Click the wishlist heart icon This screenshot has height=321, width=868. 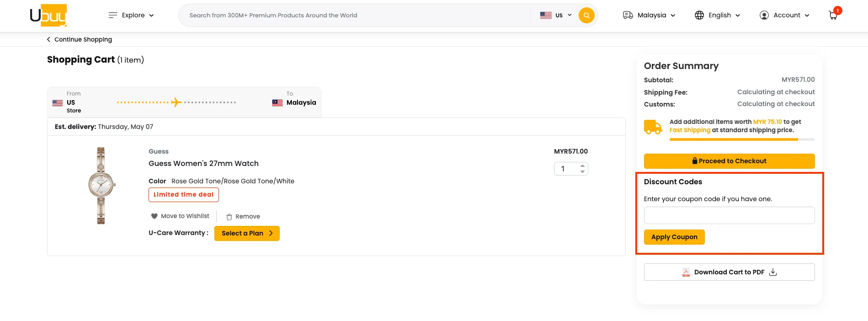(x=154, y=216)
